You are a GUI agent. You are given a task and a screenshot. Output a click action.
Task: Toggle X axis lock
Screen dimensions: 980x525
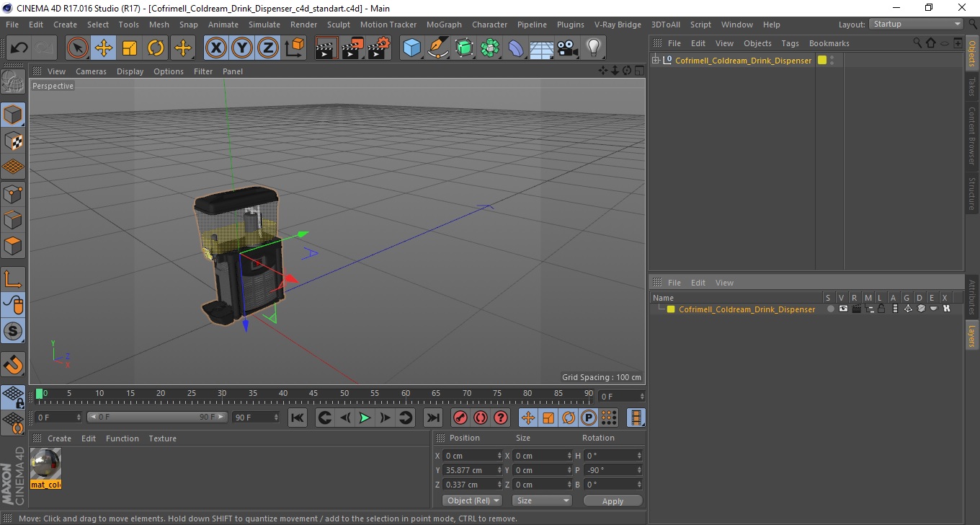click(x=216, y=48)
